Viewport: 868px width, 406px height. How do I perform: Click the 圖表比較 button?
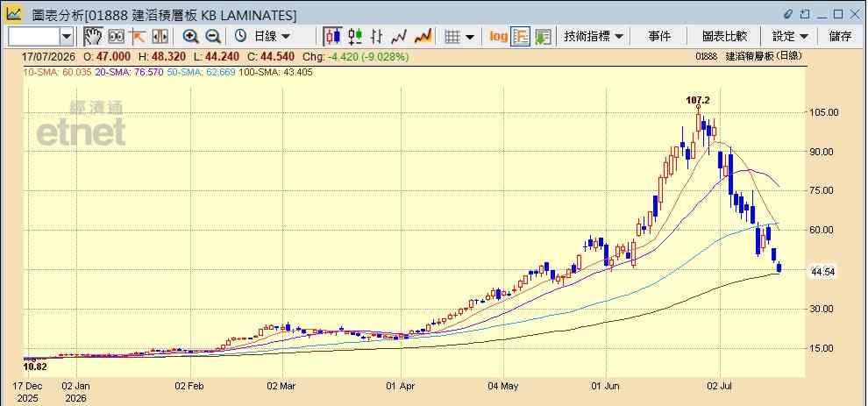[724, 37]
